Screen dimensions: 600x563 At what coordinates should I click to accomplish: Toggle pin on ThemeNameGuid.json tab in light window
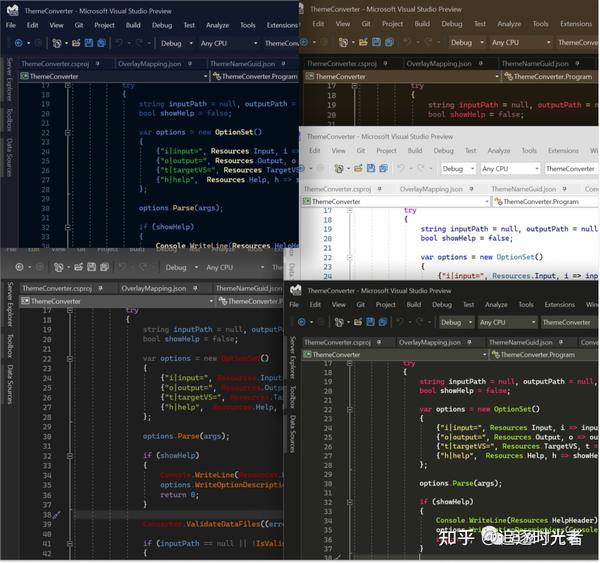tap(566, 189)
